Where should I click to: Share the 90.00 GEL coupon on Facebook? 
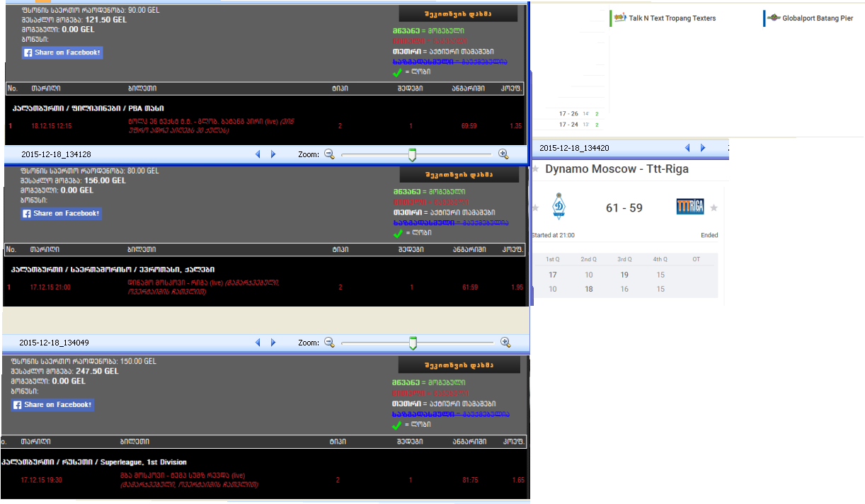point(62,52)
